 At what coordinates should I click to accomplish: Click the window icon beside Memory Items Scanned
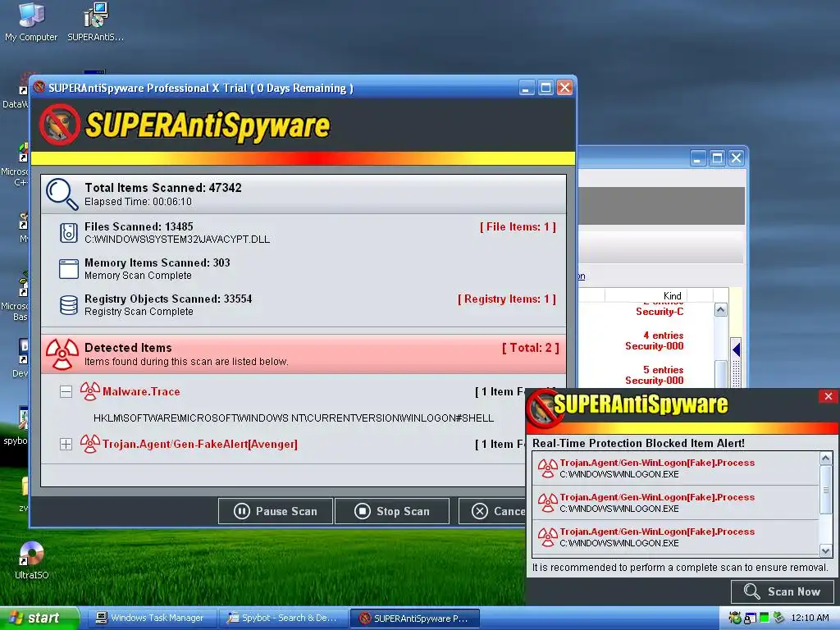coord(69,269)
